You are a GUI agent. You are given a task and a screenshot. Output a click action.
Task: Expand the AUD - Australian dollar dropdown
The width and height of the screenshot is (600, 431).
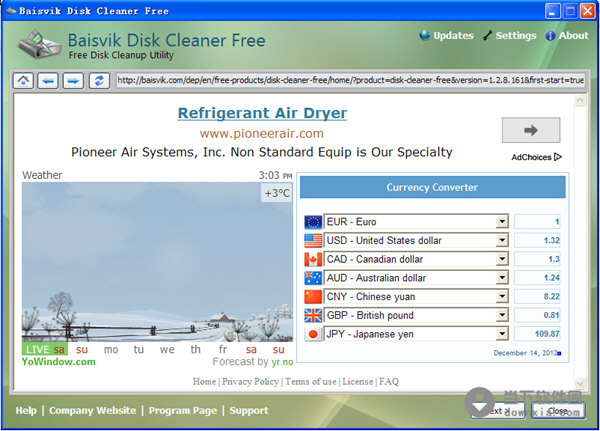(502, 278)
